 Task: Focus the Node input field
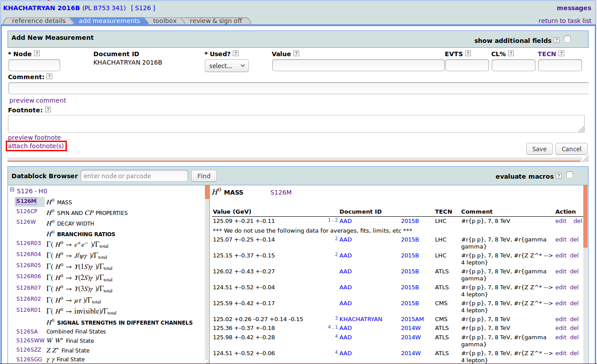(34, 65)
